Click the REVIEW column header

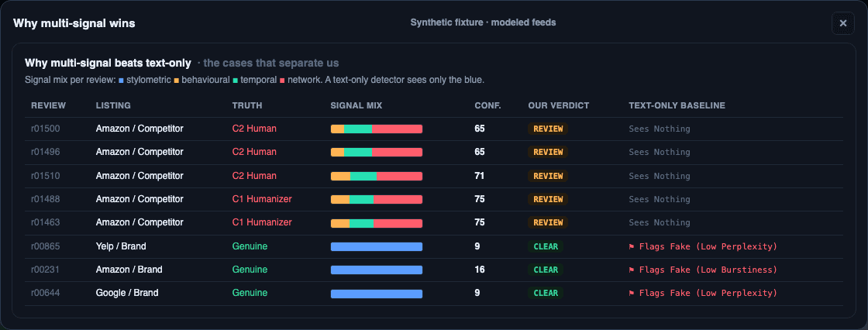tap(48, 105)
